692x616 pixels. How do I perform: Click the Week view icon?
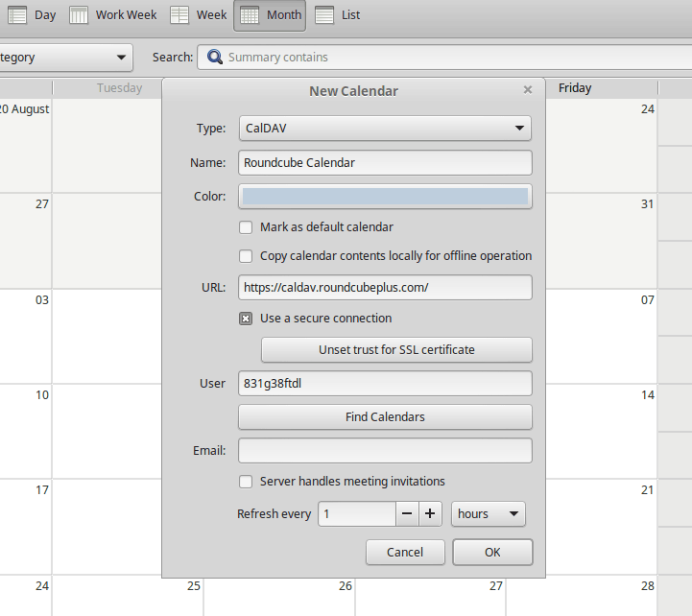pos(179,15)
